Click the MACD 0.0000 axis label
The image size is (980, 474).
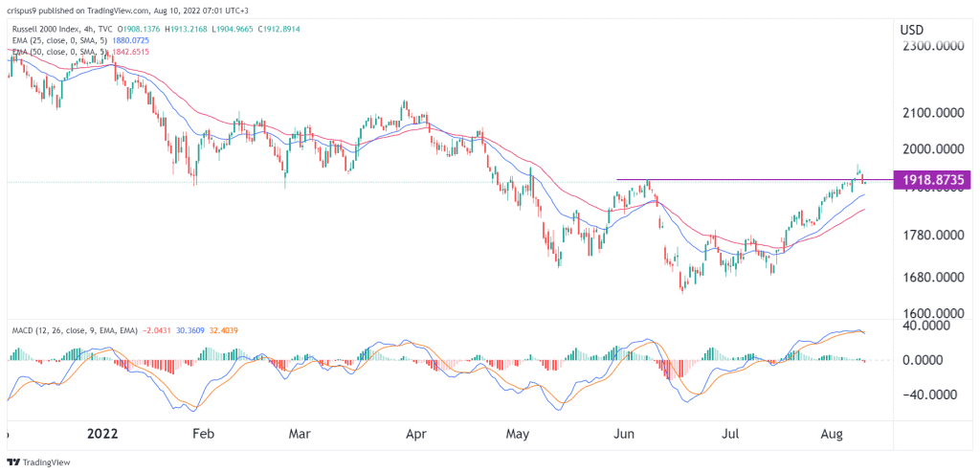(924, 360)
